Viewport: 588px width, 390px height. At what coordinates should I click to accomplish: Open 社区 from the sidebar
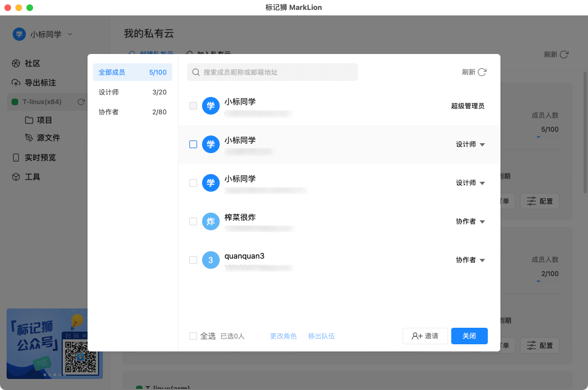[x=32, y=63]
